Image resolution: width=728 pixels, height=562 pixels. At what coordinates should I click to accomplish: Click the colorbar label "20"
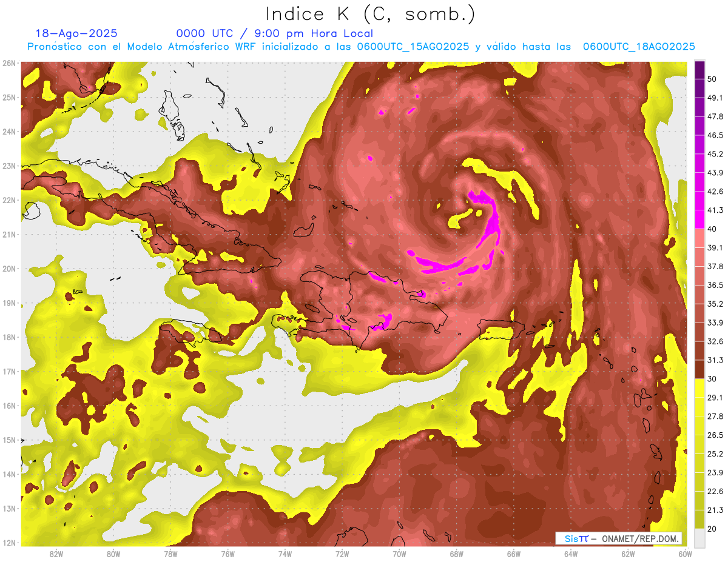coord(712,529)
